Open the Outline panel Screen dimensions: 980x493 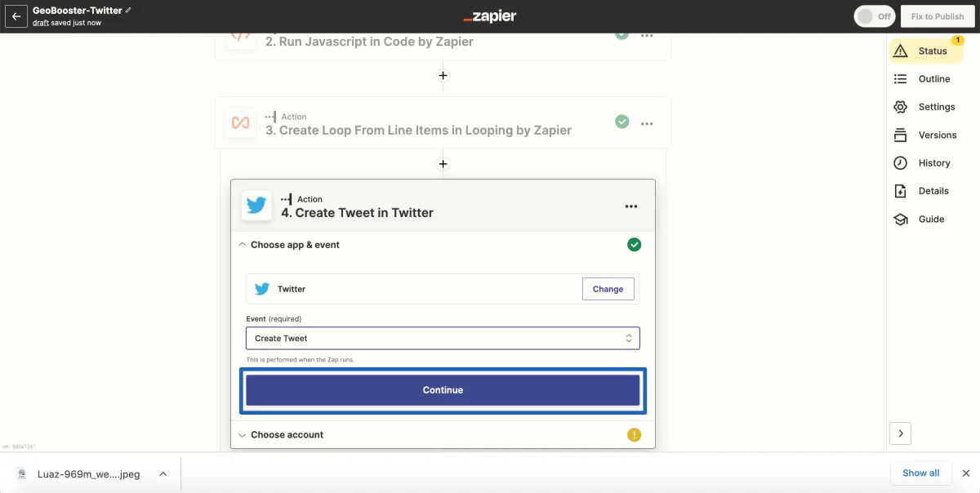coord(926,79)
